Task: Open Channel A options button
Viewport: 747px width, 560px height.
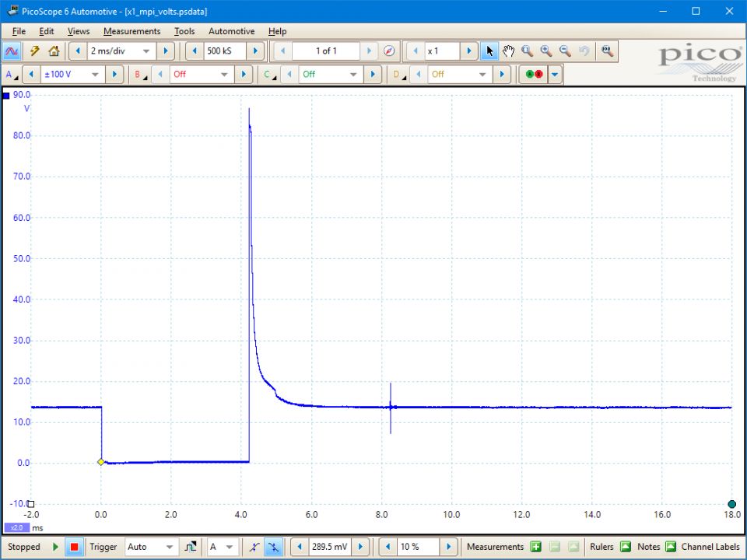Action: [12, 75]
